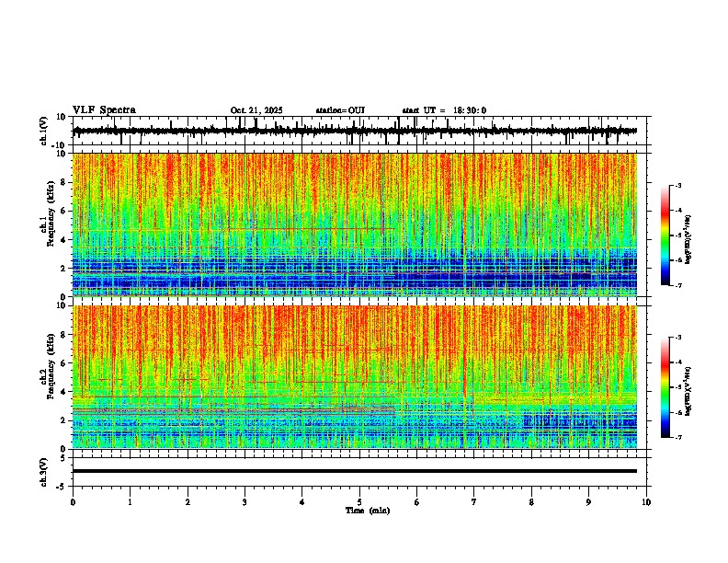
Task: Click the "6" kHz tick on ch.2 frequency axis
Action: (x=64, y=363)
